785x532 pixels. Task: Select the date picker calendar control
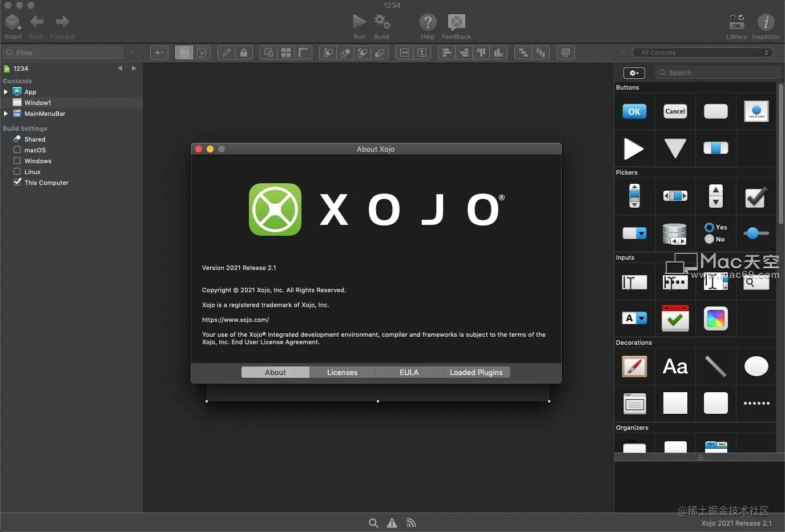point(675,318)
